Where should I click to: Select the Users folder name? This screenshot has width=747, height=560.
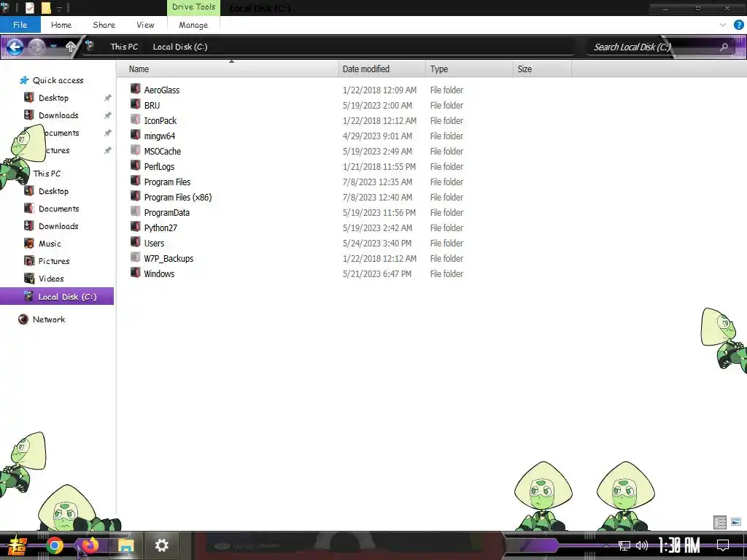[x=154, y=243]
